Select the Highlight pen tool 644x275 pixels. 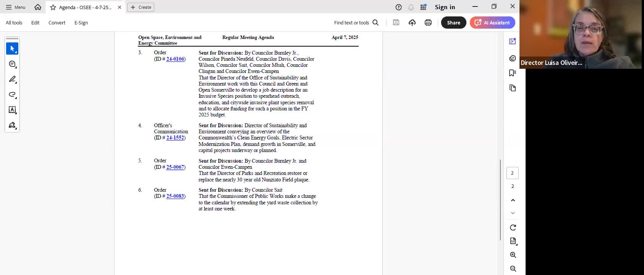click(12, 79)
